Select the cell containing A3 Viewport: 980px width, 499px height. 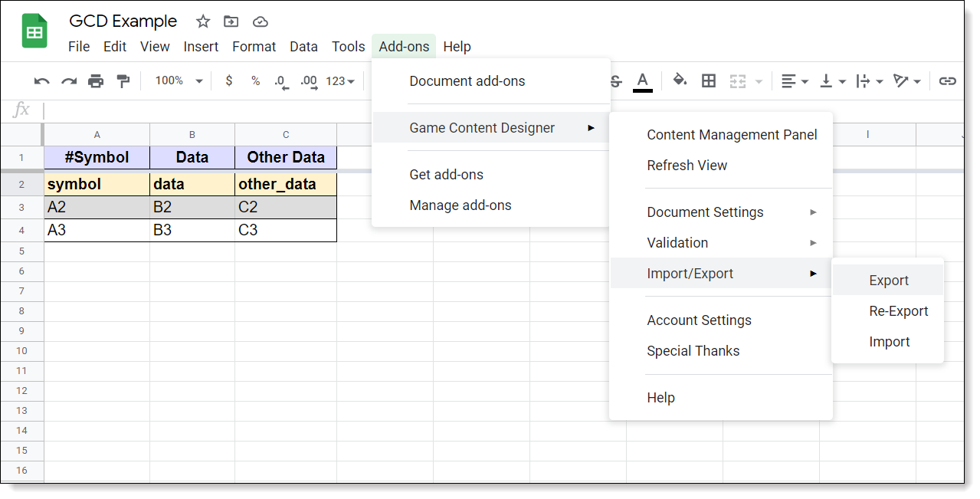[97, 231]
